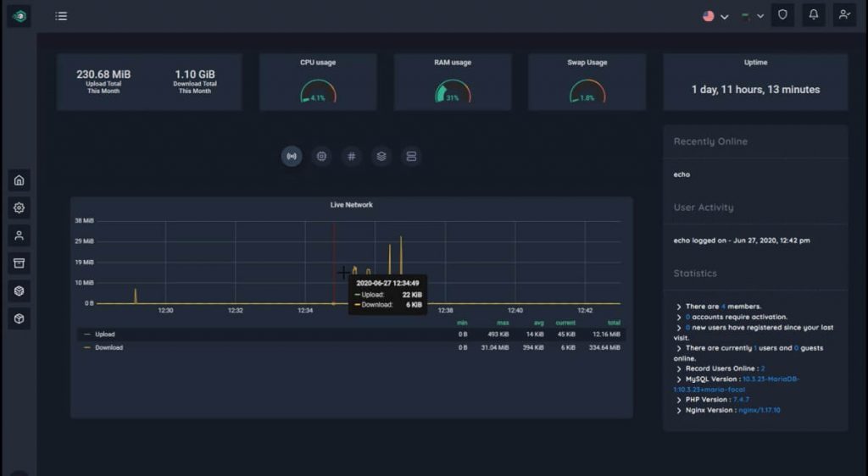This screenshot has height=476, width=868.
Task: Open the PHP version 7.4.7 link
Action: [741, 400]
